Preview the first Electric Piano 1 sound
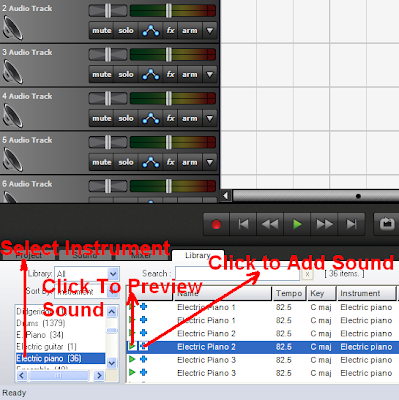 (x=132, y=307)
